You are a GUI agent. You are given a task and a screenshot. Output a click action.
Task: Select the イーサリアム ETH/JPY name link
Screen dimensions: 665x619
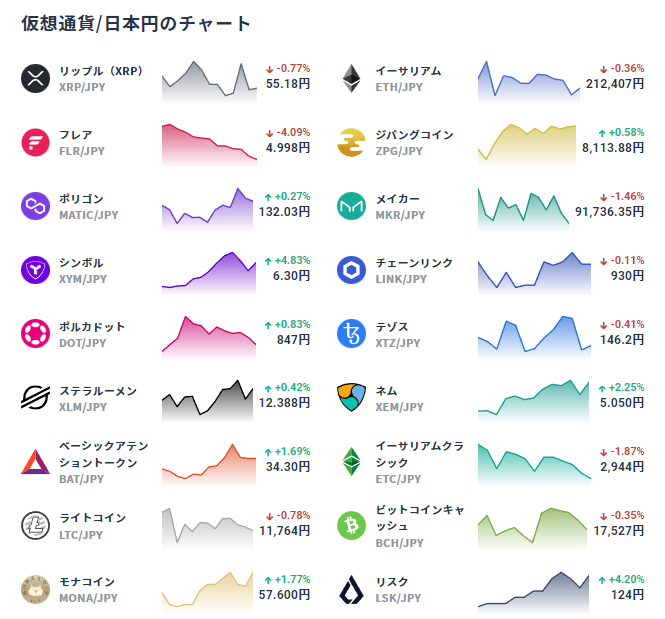click(408, 71)
